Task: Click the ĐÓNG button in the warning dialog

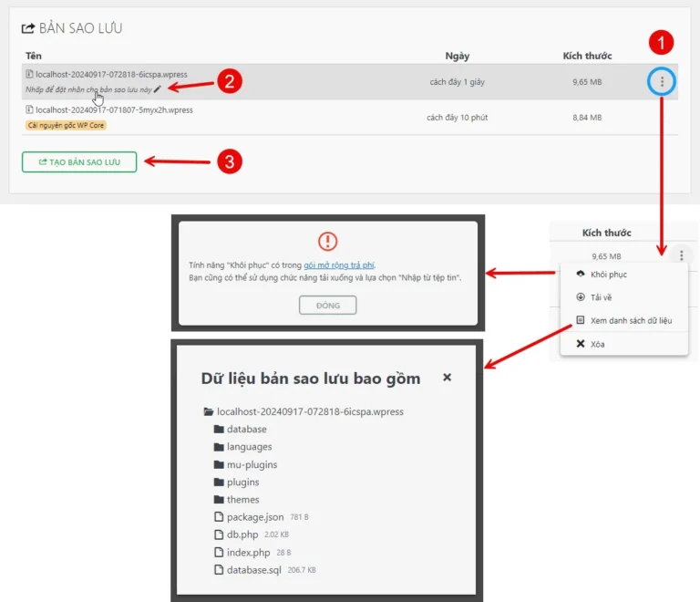Action: tap(328, 306)
